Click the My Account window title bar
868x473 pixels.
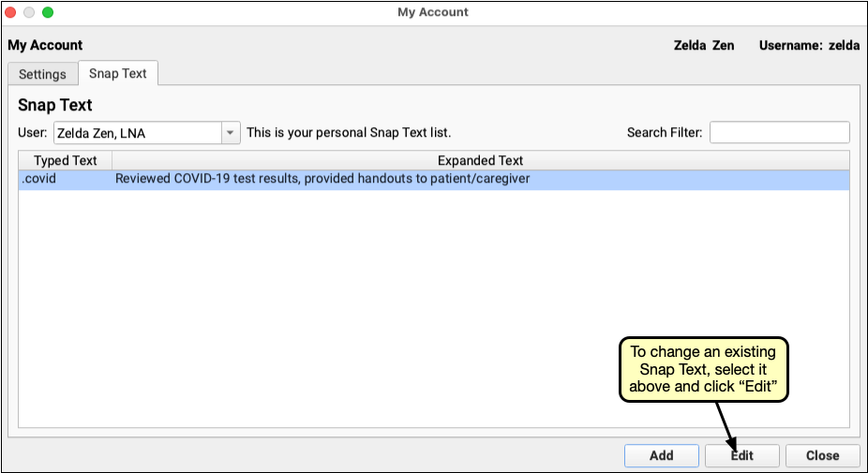(433, 12)
